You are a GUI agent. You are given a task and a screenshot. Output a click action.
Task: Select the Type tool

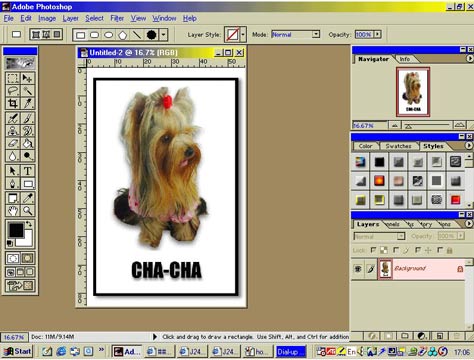click(x=28, y=171)
